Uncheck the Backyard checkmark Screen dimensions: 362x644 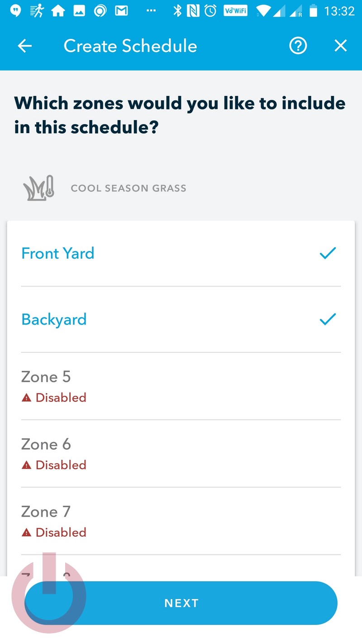(x=328, y=319)
